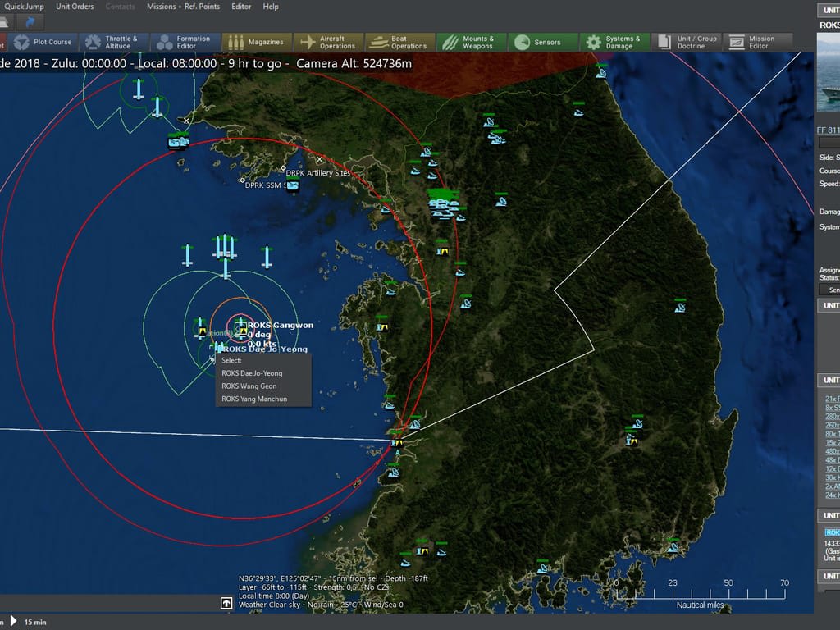Click the ROKS Gangwon map label
Screen dimensions: 840x630
281,325
